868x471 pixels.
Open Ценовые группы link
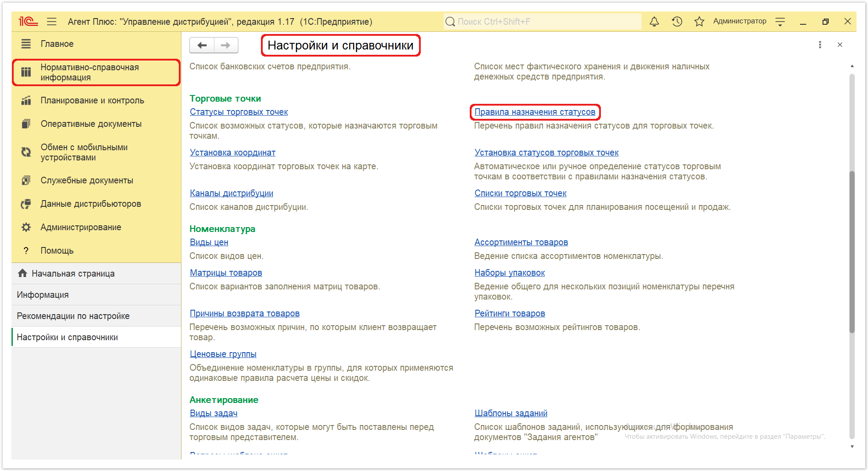point(223,354)
